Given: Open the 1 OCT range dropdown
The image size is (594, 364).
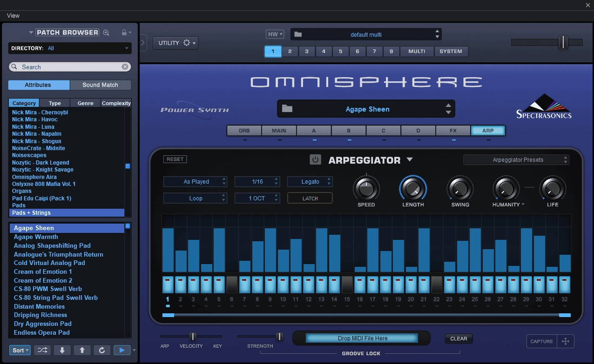Looking at the screenshot, I should click(x=257, y=198).
